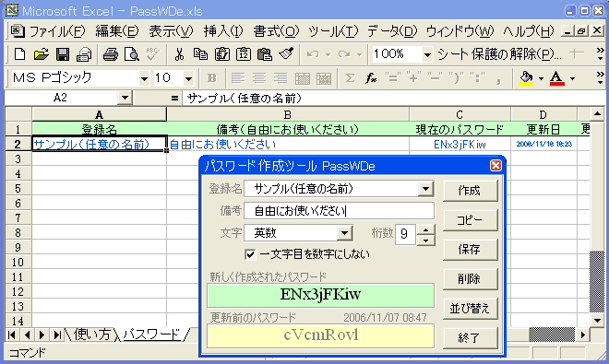This screenshot has height=364, width=609.
Task: Click the 保存 button
Action: (x=470, y=250)
